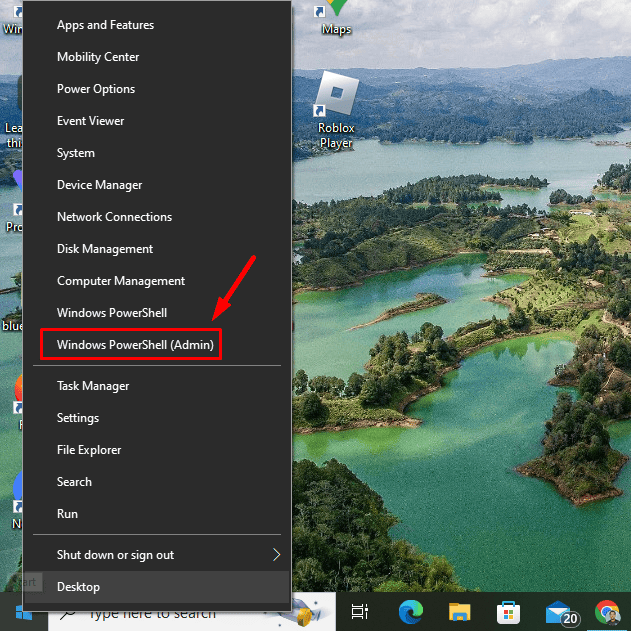This screenshot has width=631, height=631.
Task: Select Roblox Player desktop icon
Action: (x=336, y=111)
